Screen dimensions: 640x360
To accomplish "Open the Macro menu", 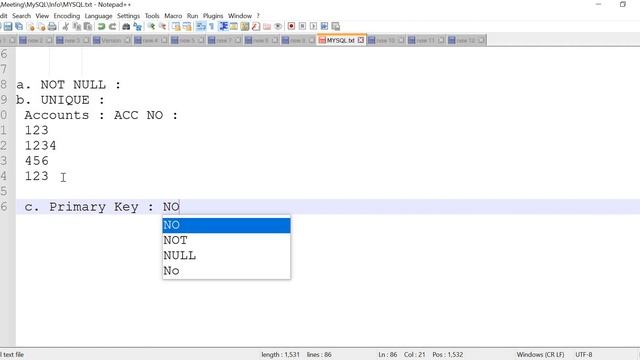I will click(x=173, y=16).
